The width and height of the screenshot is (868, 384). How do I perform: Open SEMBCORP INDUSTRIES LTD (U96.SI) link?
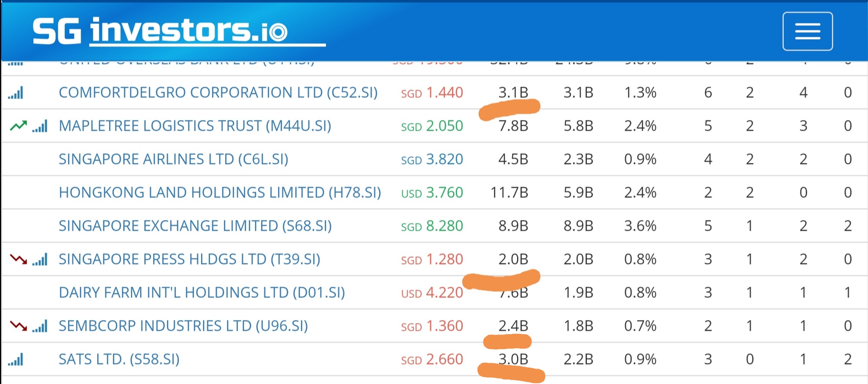183,326
